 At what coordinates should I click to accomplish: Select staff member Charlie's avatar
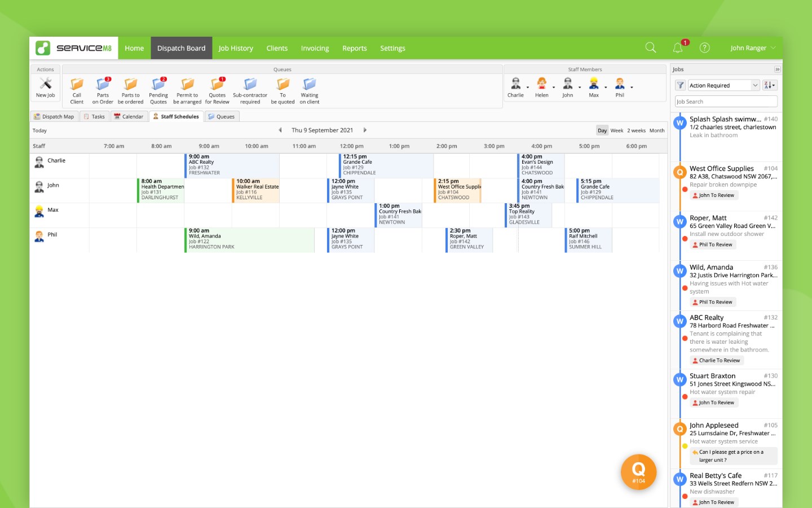515,84
